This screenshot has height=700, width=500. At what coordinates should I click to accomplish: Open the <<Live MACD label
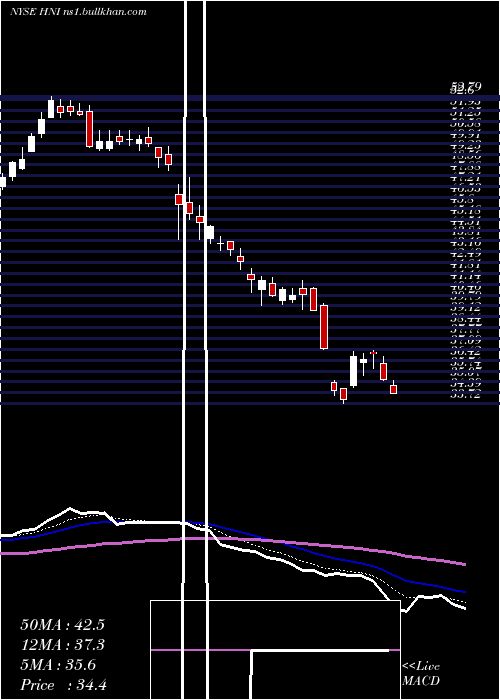point(421,674)
